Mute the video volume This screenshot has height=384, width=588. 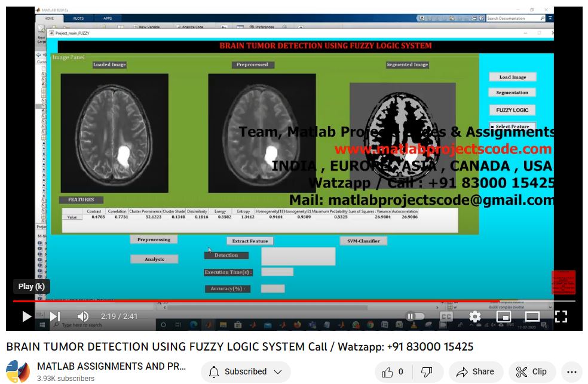click(x=83, y=317)
